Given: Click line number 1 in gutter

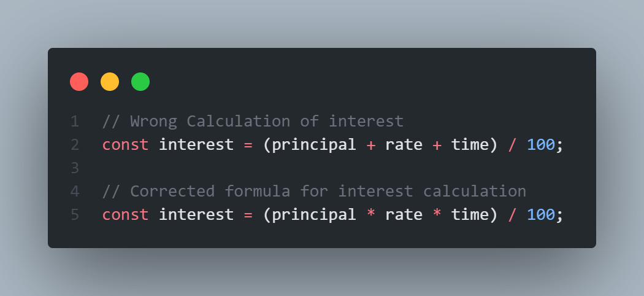Looking at the screenshot, I should (75, 122).
